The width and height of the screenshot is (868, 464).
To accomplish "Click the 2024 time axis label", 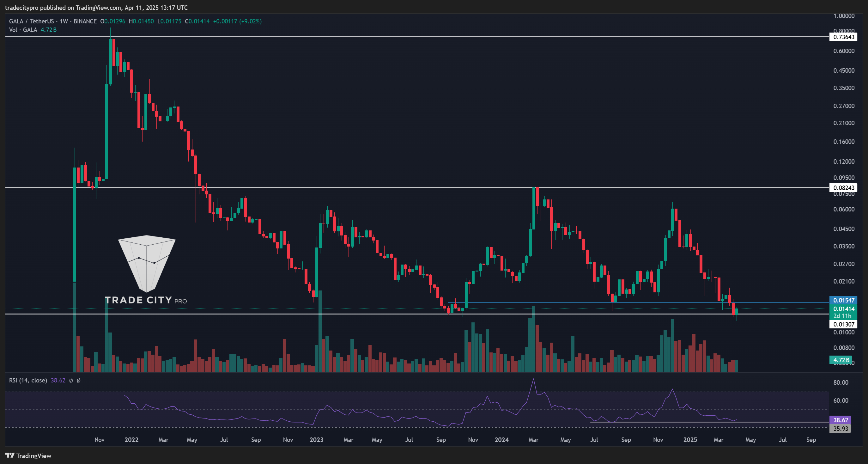I will coord(502,440).
